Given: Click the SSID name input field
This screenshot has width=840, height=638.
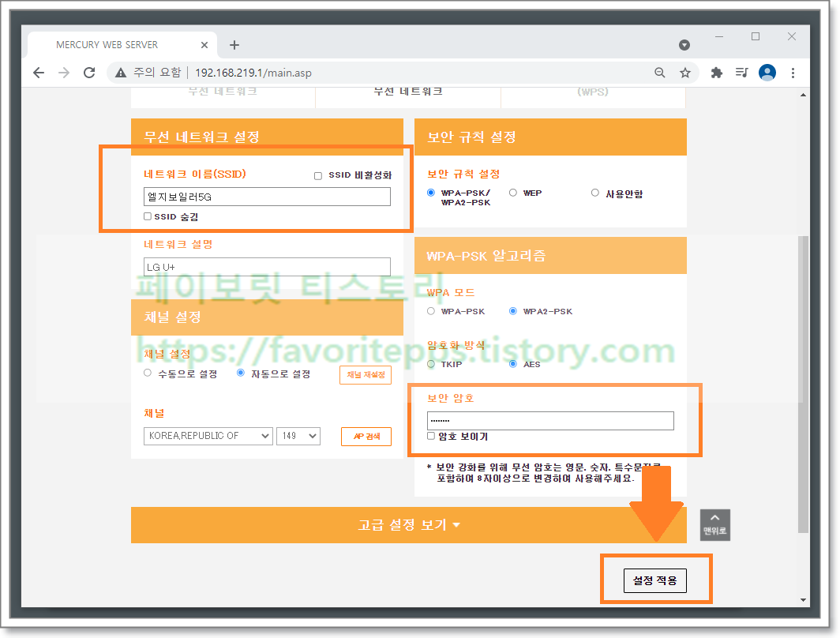Looking at the screenshot, I should click(x=267, y=197).
